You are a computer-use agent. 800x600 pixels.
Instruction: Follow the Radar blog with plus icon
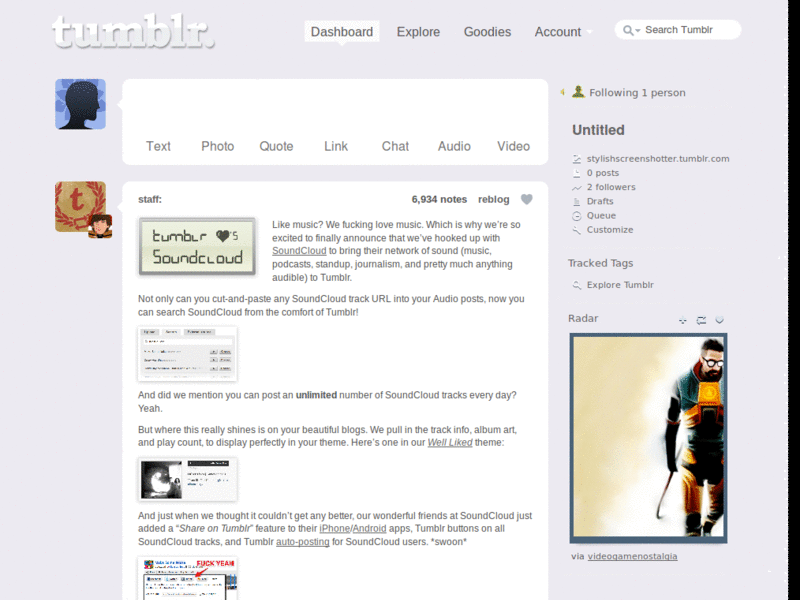(683, 320)
